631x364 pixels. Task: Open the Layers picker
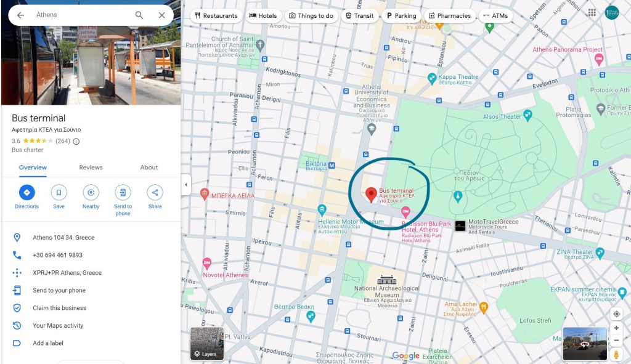tap(206, 343)
